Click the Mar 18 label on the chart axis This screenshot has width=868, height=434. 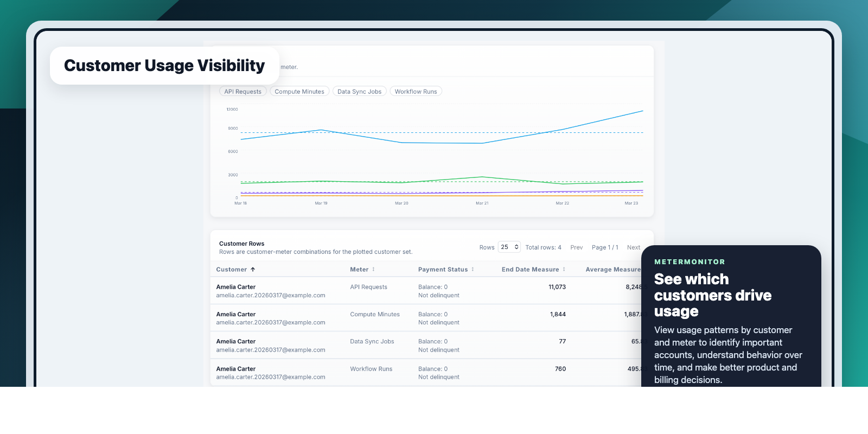(240, 203)
